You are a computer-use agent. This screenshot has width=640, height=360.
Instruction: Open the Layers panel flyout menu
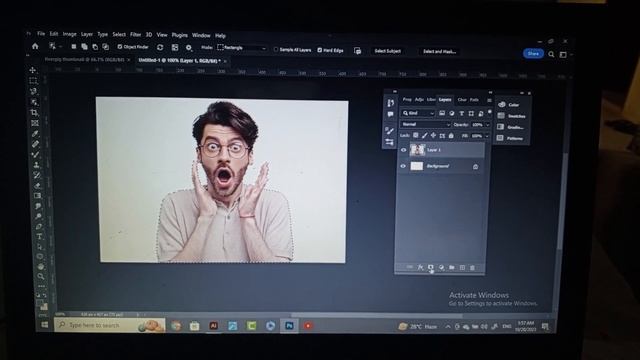pyautogui.click(x=489, y=100)
